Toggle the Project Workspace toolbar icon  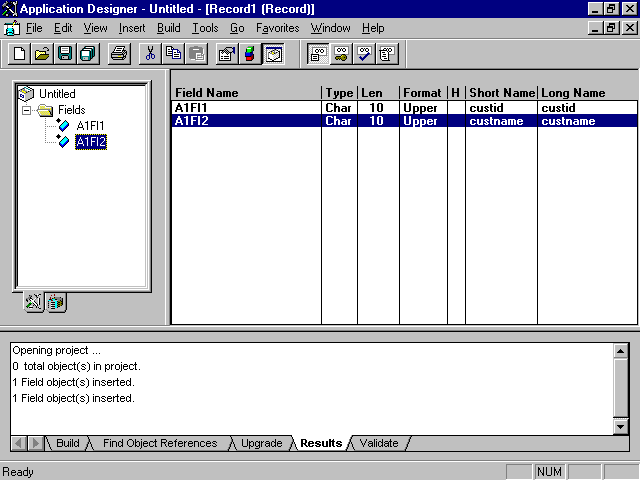coord(273,54)
